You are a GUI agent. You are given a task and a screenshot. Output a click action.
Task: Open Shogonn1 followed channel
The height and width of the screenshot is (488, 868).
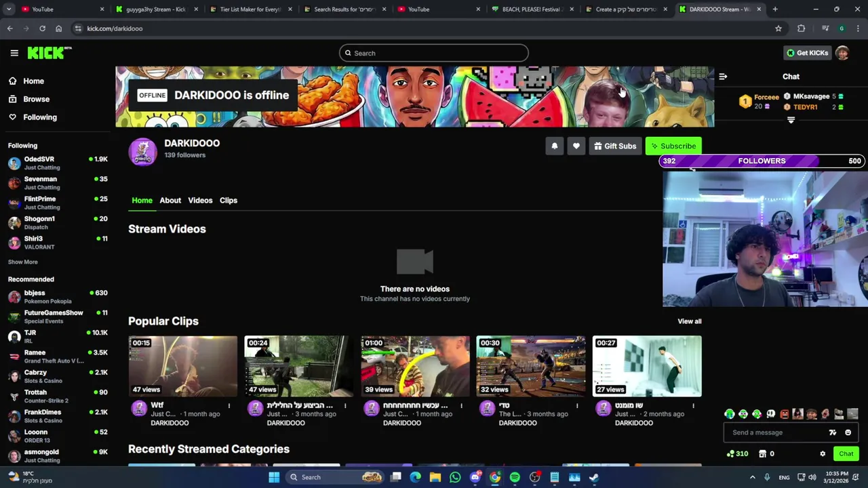coord(58,223)
